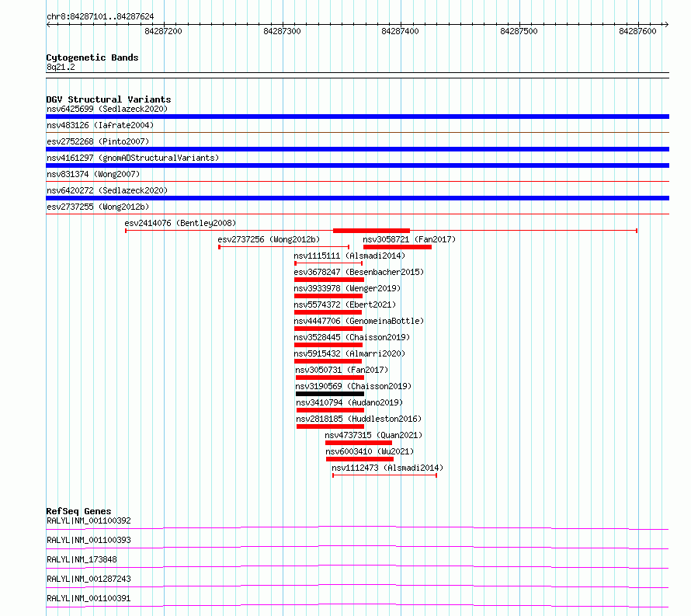The image size is (691, 616).
Task: Click red bar under nsv6003410 (Wu2021)
Action: [x=359, y=459]
